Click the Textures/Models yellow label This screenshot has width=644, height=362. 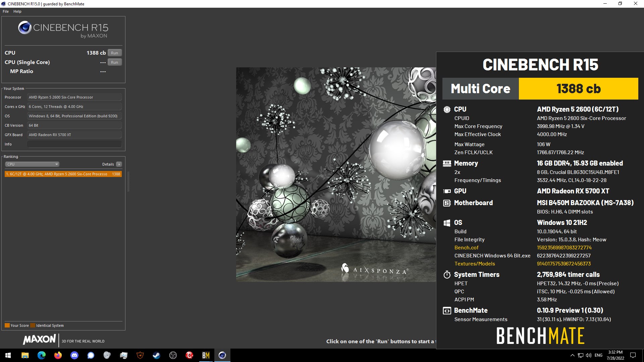click(x=475, y=264)
